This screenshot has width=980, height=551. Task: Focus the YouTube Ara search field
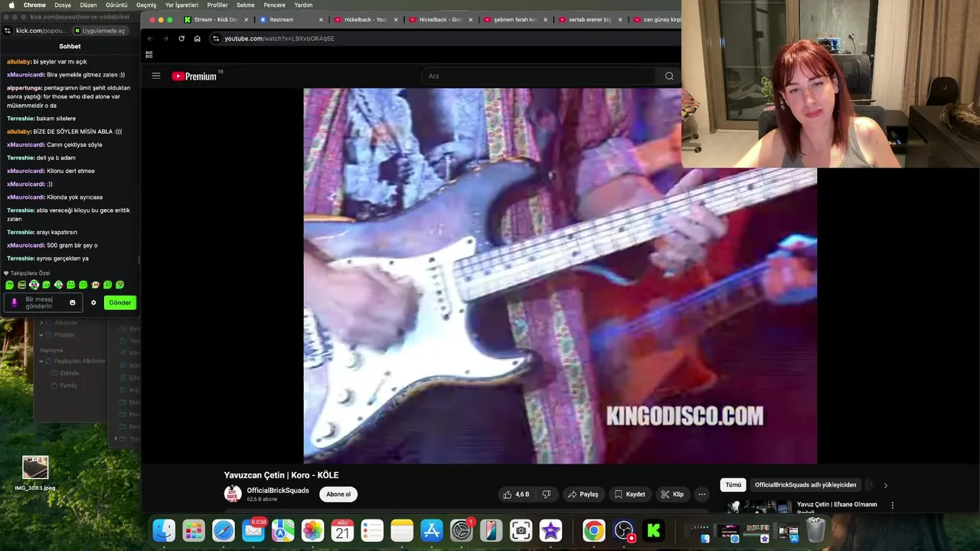pos(540,76)
